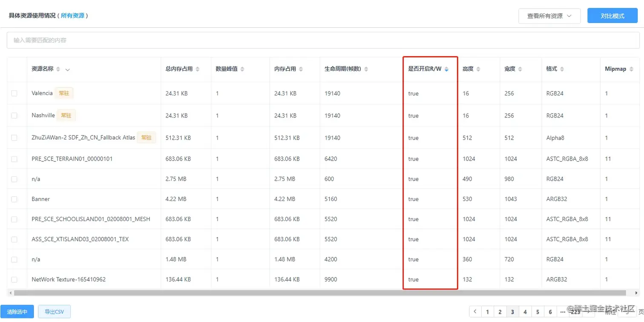
Task: Open the 查看所有资源 dropdown
Action: (x=549, y=16)
